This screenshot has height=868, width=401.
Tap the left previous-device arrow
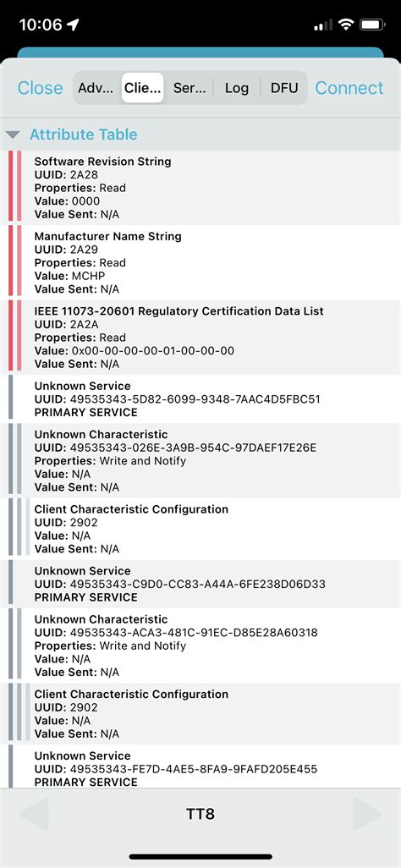tap(35, 814)
